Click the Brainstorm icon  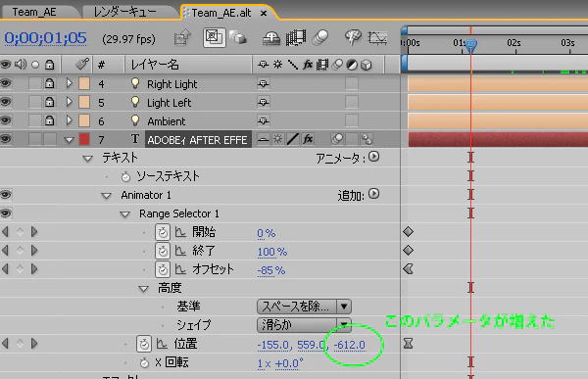[x=353, y=37]
